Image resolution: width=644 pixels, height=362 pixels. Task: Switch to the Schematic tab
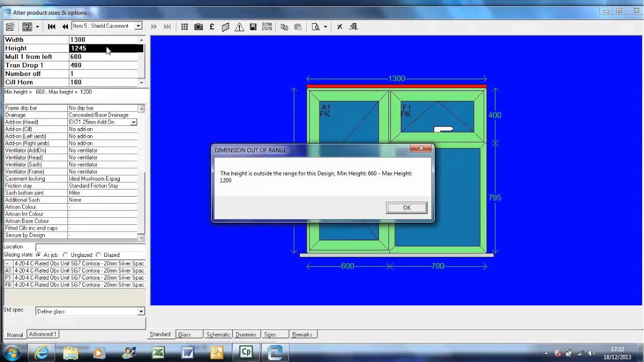coord(218,334)
